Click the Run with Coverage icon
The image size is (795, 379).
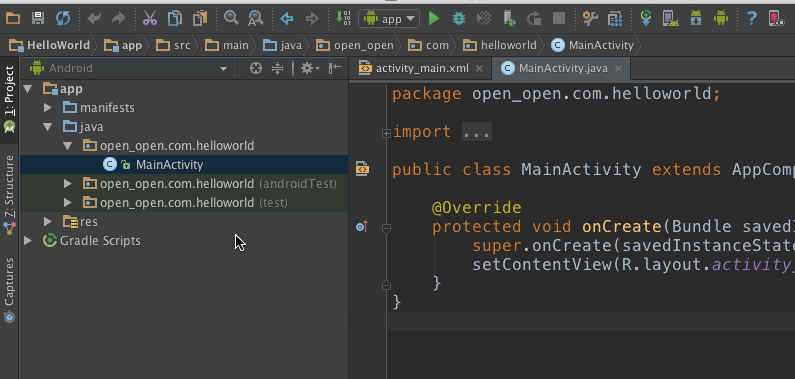click(484, 19)
